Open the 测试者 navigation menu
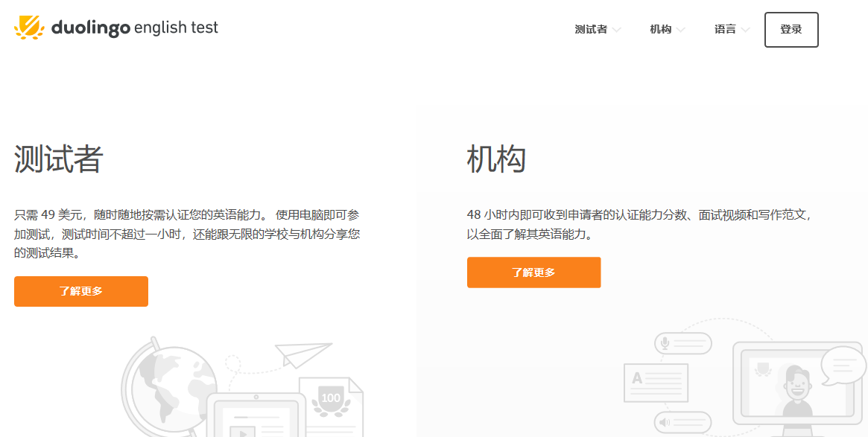The height and width of the screenshot is (437, 868). (x=591, y=30)
